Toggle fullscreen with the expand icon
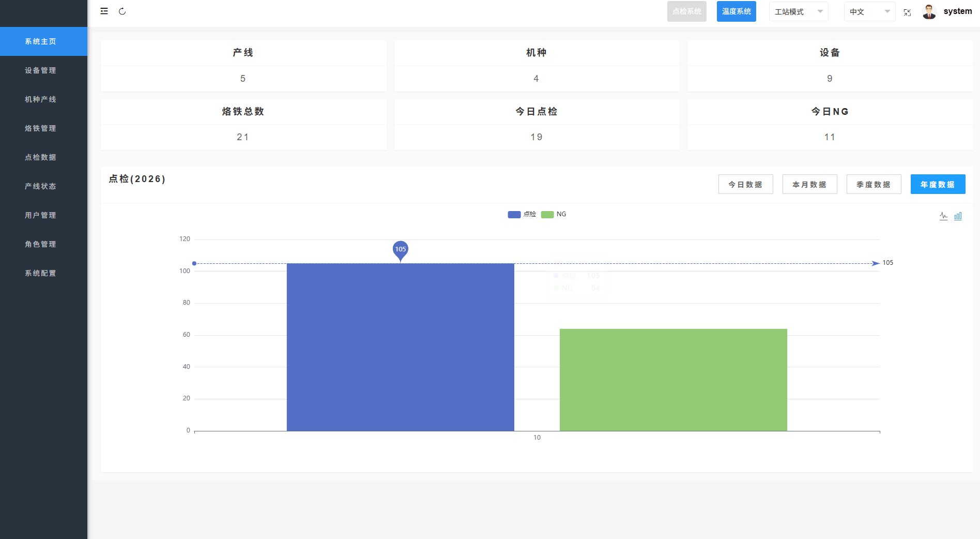The width and height of the screenshot is (980, 539). click(907, 12)
